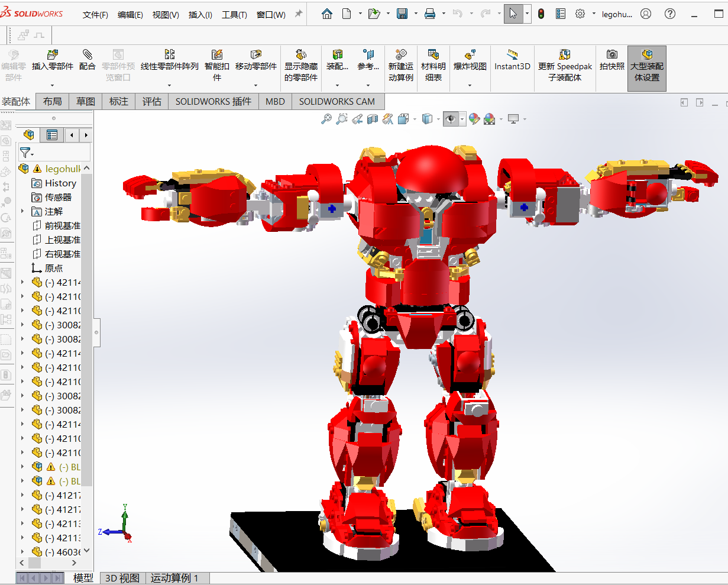Open the 窗口(W) menu
728x585 pixels.
click(x=271, y=15)
